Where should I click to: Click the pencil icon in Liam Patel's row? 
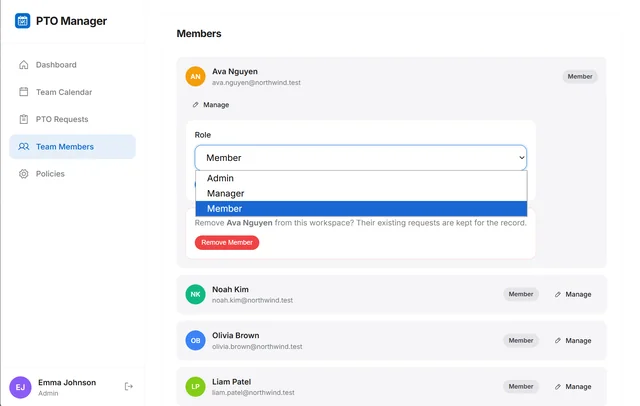(558, 386)
